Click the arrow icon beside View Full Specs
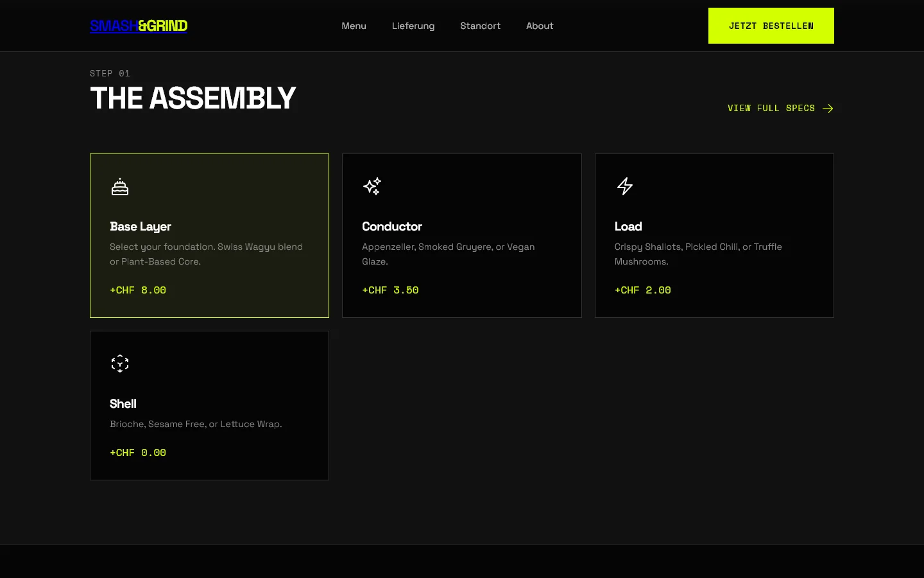This screenshot has height=578, width=924. click(x=828, y=109)
